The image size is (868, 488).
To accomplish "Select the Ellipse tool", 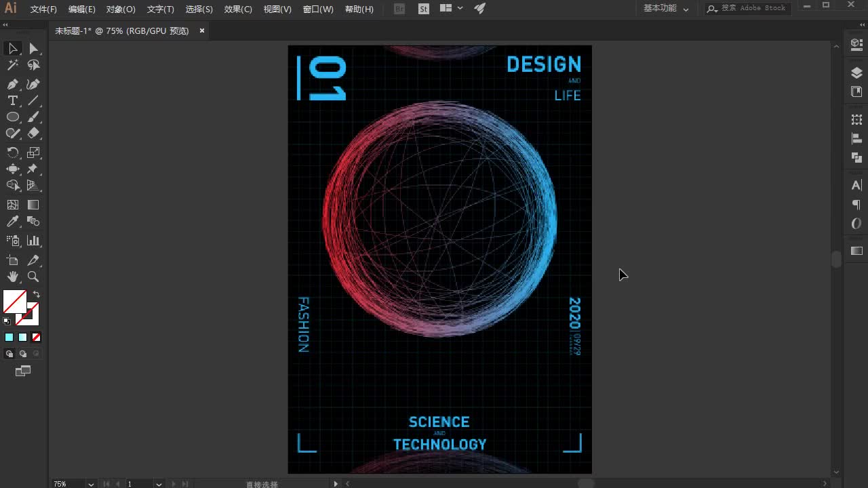I will (13, 117).
